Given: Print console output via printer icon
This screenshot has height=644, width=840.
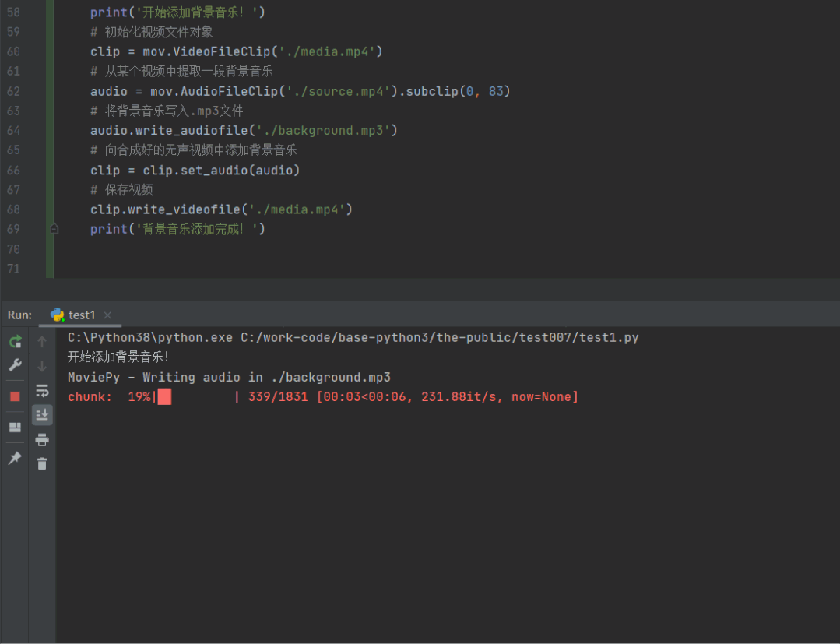Looking at the screenshot, I should pos(42,440).
